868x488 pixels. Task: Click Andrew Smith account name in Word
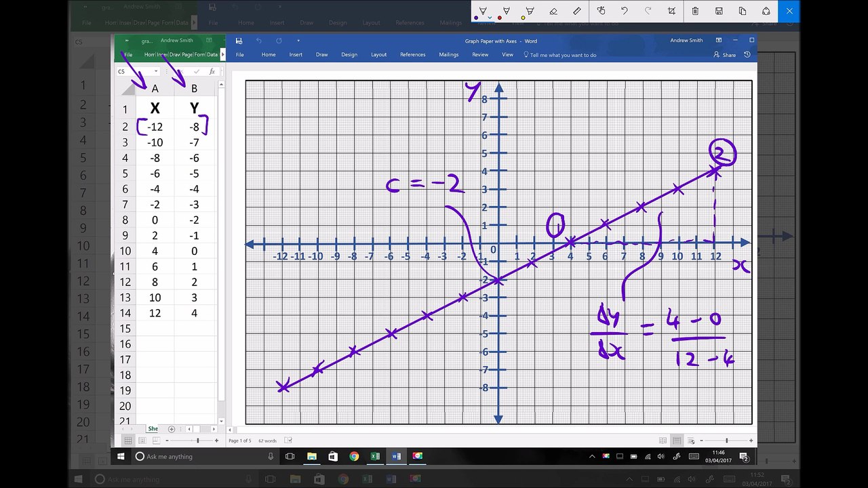[686, 41]
